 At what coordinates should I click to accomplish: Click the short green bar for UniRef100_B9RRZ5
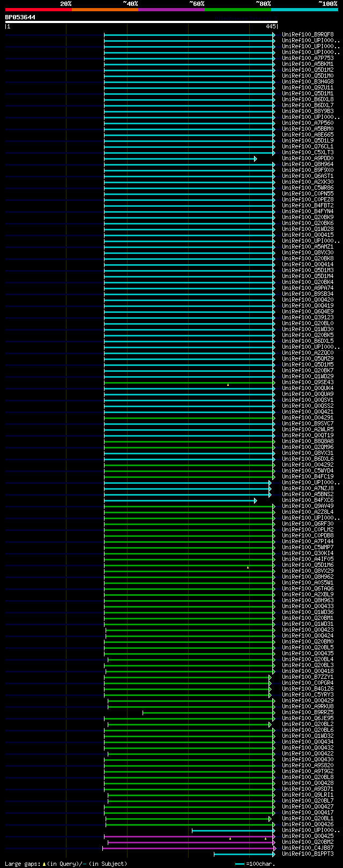pyautogui.click(x=209, y=713)
